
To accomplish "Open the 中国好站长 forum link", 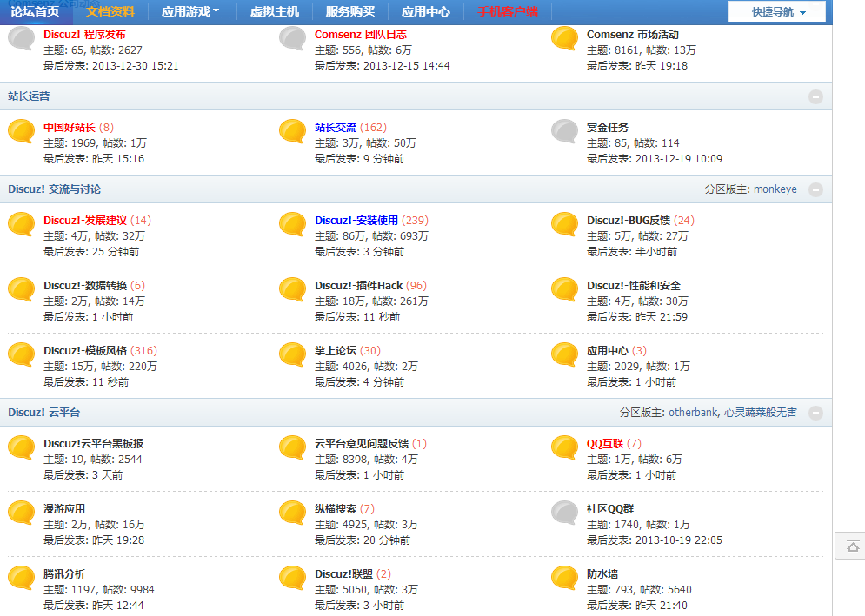I will coord(70,128).
